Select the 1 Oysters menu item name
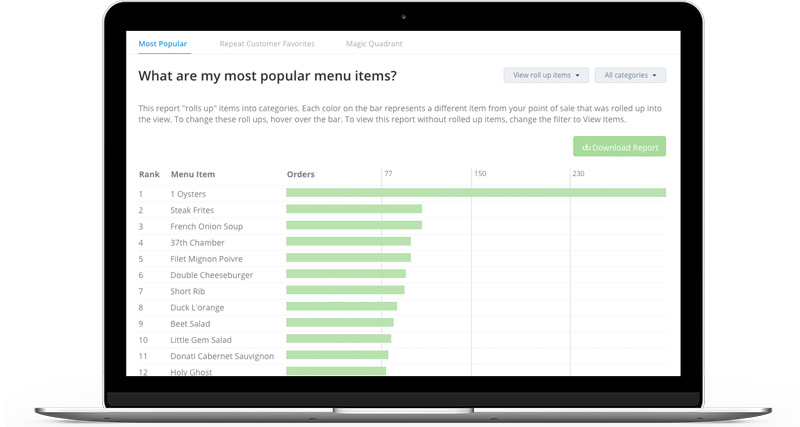This screenshot has height=427, width=800. click(x=188, y=194)
